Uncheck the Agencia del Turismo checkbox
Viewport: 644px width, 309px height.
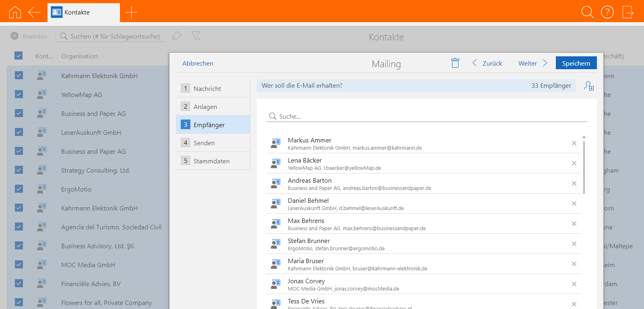19,227
